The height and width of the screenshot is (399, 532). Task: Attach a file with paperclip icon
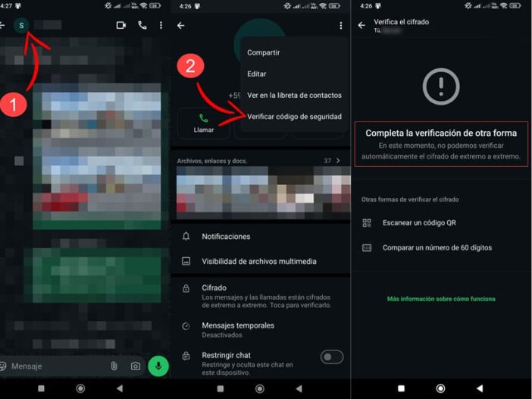tap(114, 366)
